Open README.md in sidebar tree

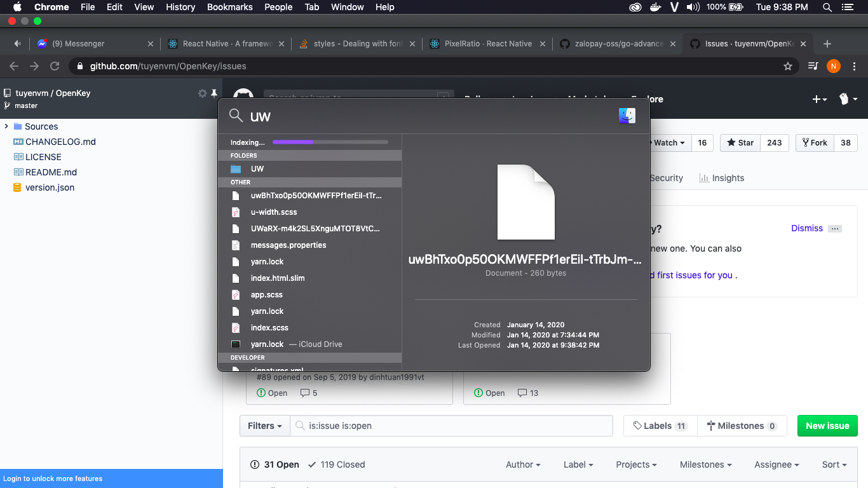click(x=51, y=172)
